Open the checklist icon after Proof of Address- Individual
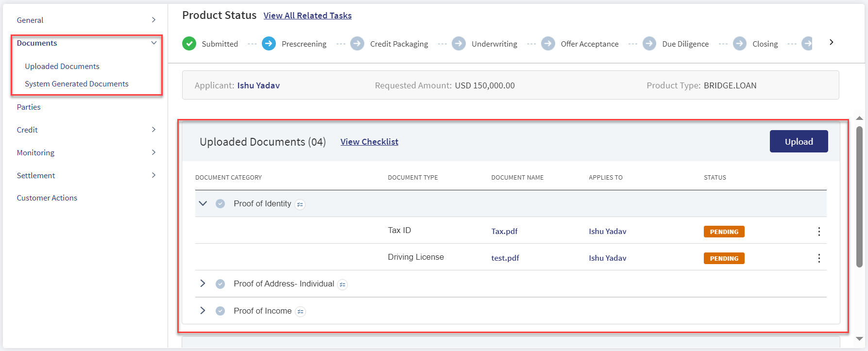 click(x=342, y=284)
